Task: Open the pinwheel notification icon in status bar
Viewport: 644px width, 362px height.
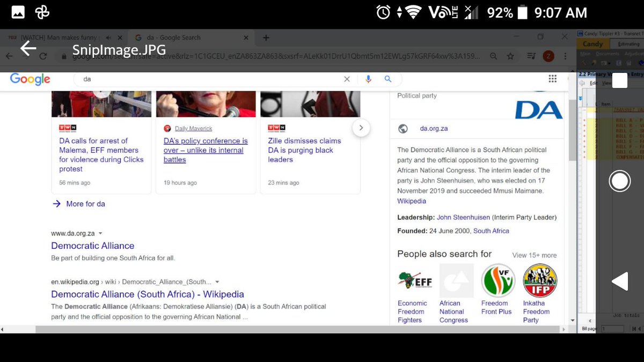Action: tap(42, 12)
